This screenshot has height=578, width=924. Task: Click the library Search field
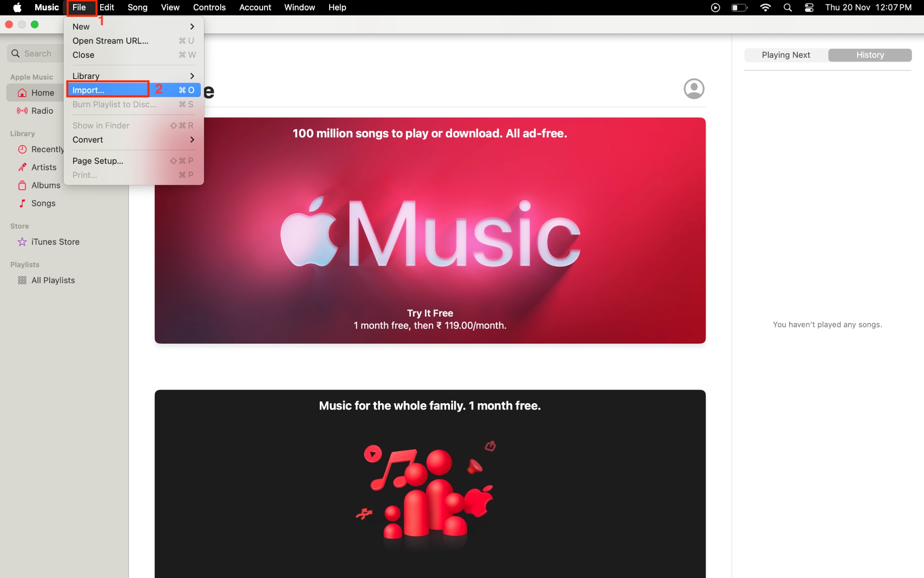[x=41, y=53]
